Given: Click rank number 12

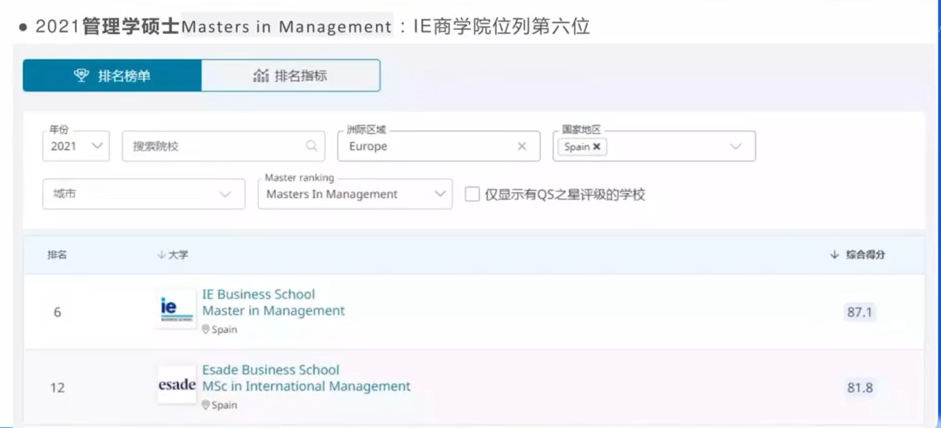Looking at the screenshot, I should pos(57,388).
